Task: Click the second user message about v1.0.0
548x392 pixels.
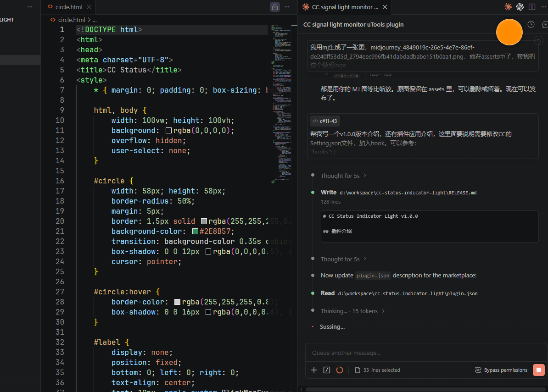Action: (x=423, y=136)
